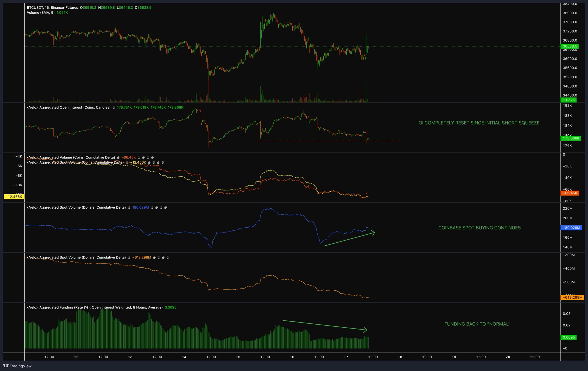Click the high value H36539.8
Image resolution: width=588 pixels, height=371 pixels.
coord(107,8)
